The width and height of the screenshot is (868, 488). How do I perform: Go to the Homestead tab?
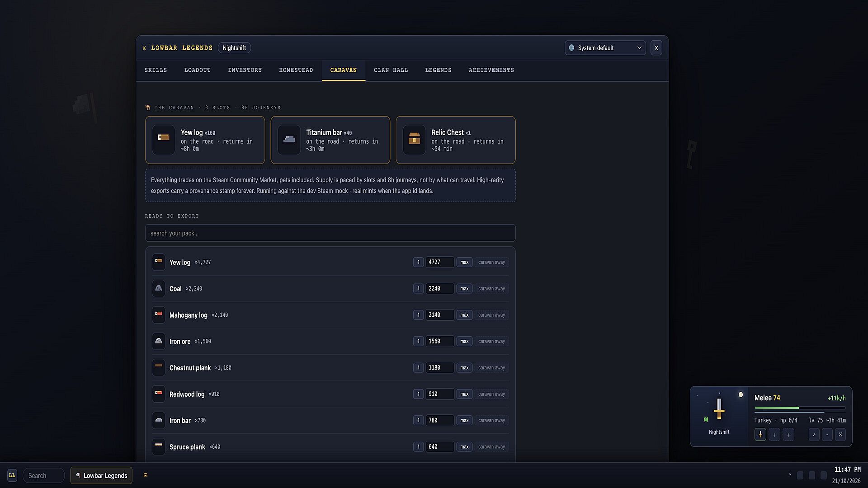tap(296, 70)
